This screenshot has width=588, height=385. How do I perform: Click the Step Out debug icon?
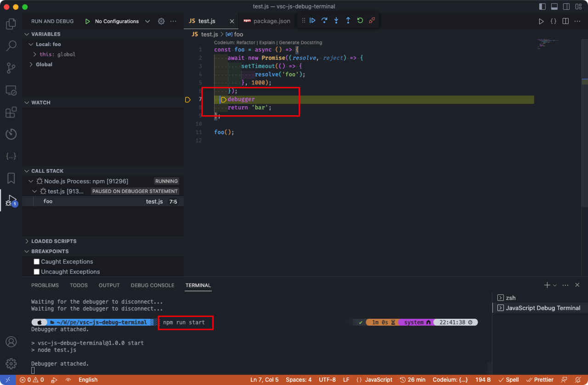click(x=348, y=21)
